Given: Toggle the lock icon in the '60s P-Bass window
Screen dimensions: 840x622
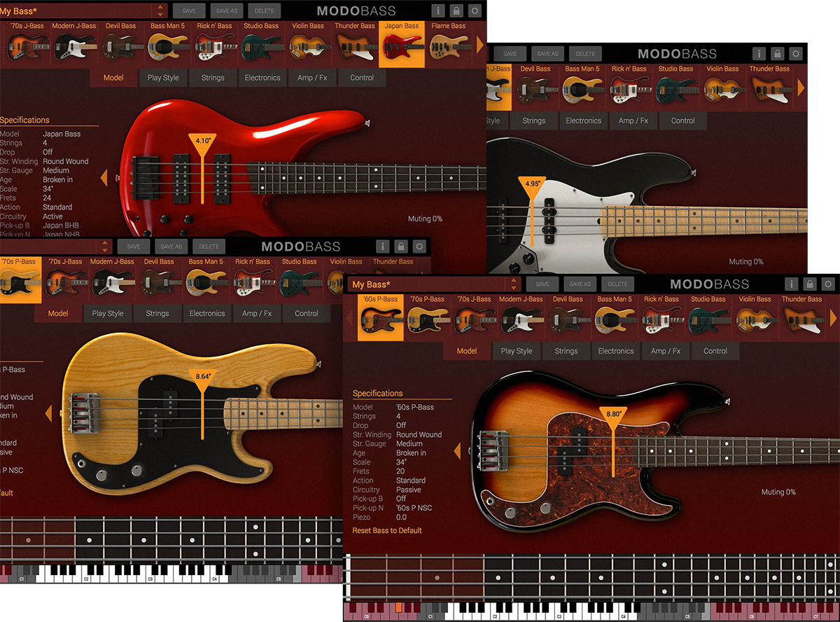Looking at the screenshot, I should [810, 284].
